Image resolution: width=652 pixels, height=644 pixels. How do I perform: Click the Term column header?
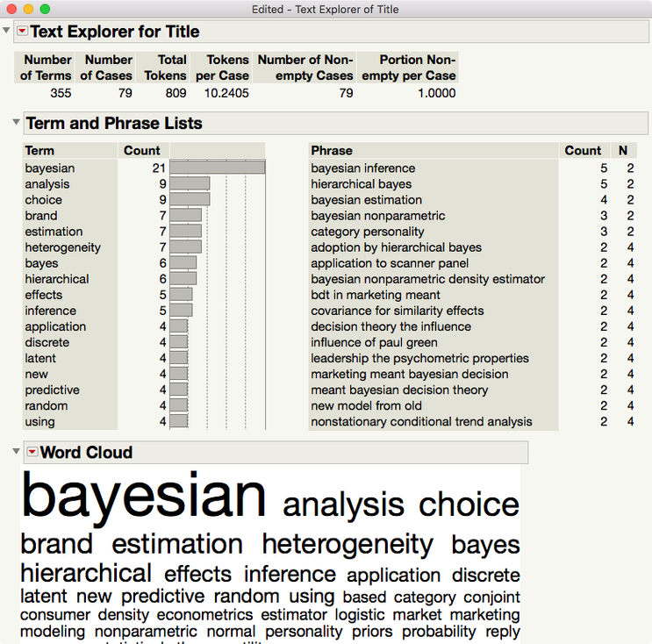coord(39,151)
